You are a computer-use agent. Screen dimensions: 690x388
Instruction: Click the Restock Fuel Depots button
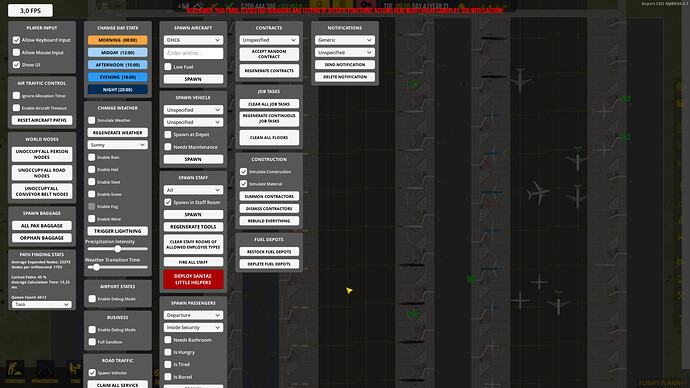click(x=269, y=252)
